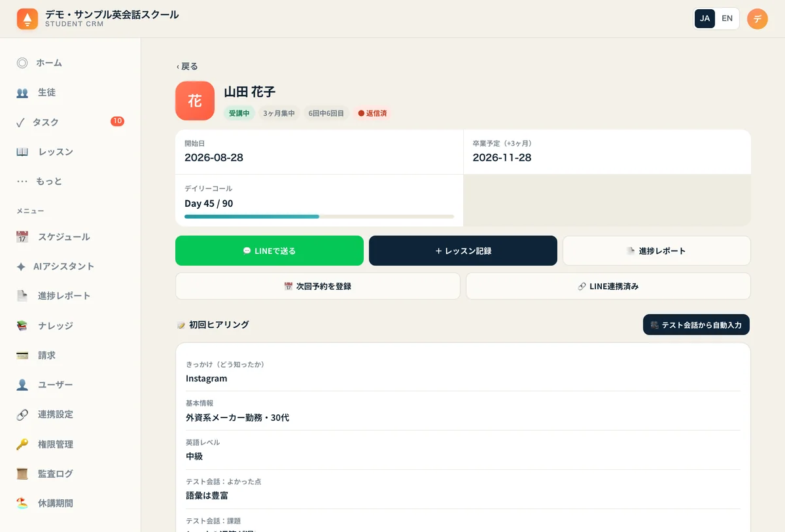Click the スケジュール calendar icon
The image size is (785, 532).
coord(22,237)
